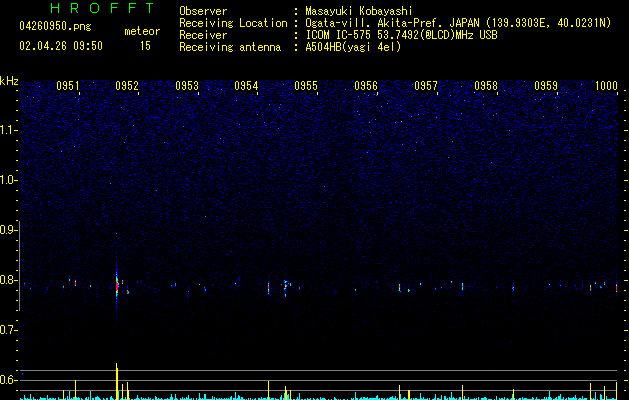Viewport: 629px width, 400px height.
Task: Click the strong red meteor echo near 0952
Action: [x=117, y=286]
